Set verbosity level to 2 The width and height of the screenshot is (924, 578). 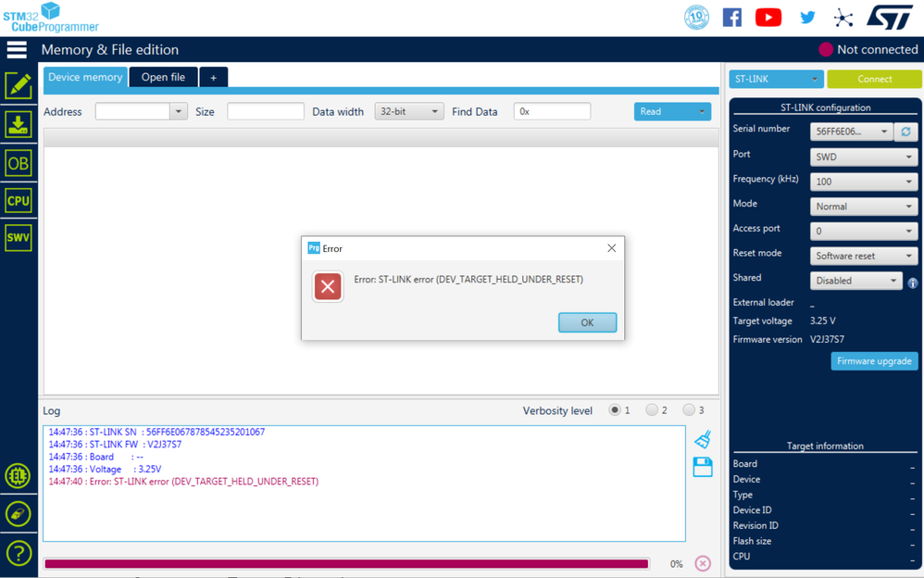[x=652, y=410]
